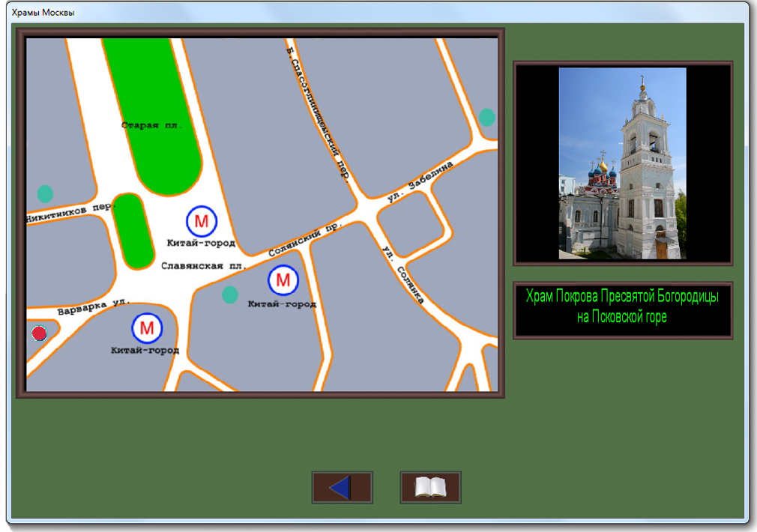Click teal marker beside Никитников пер.
757x532 pixels.
[x=45, y=194]
